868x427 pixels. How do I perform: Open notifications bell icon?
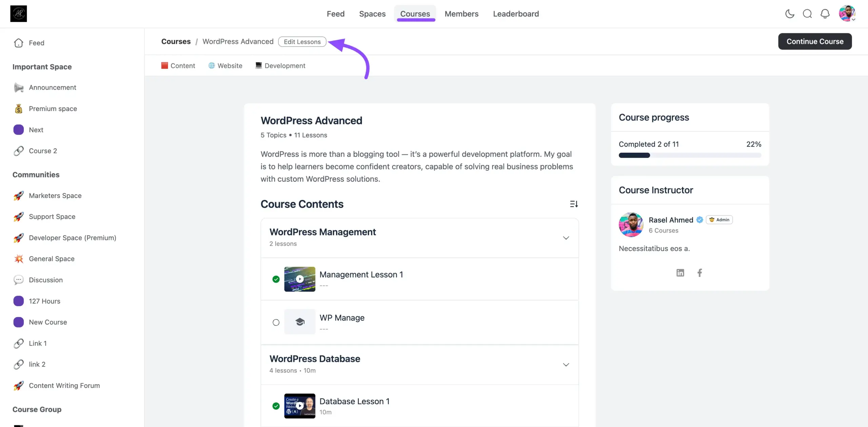click(825, 14)
